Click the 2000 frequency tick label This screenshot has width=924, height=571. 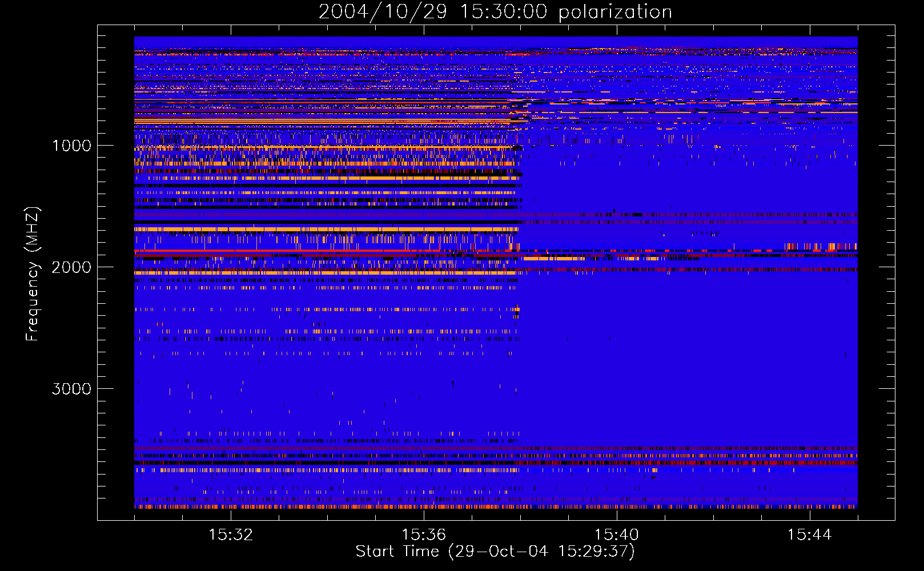click(71, 267)
